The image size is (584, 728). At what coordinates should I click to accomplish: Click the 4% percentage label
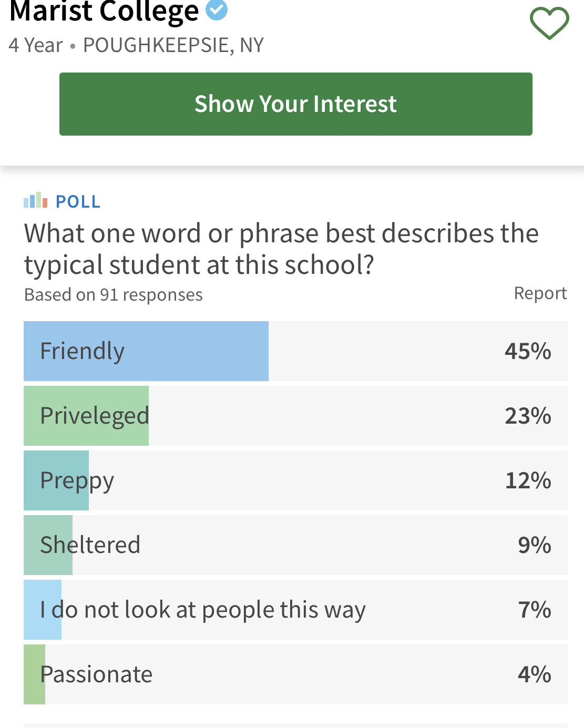coord(535,674)
